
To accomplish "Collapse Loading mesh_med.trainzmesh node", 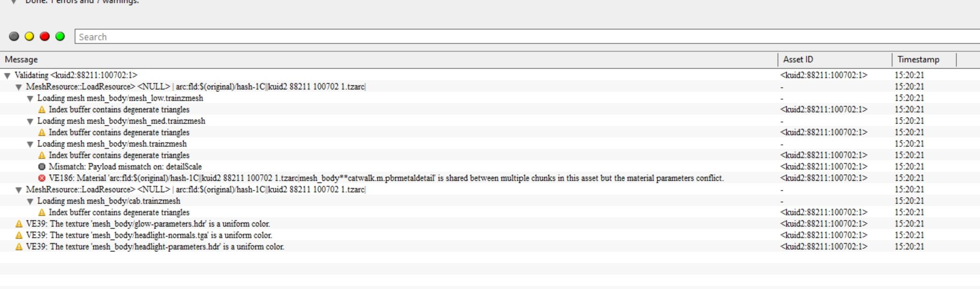I will click(x=30, y=121).
